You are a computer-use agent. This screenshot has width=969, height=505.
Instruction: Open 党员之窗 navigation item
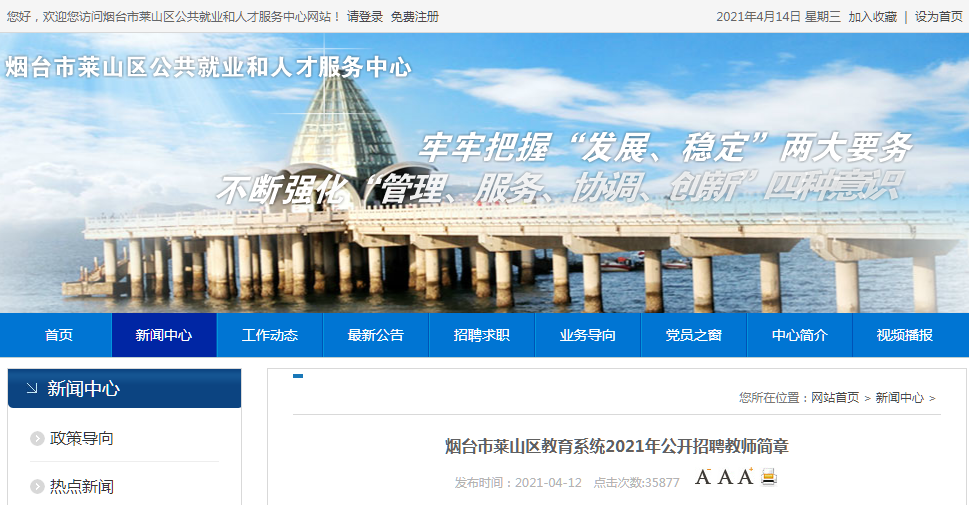click(x=693, y=335)
